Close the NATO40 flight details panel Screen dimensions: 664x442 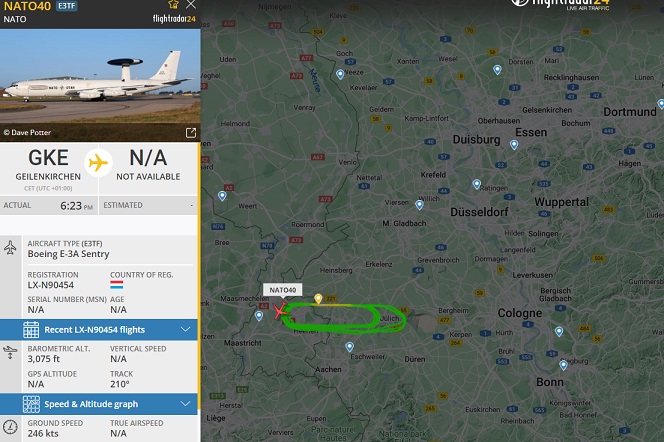[x=191, y=4]
